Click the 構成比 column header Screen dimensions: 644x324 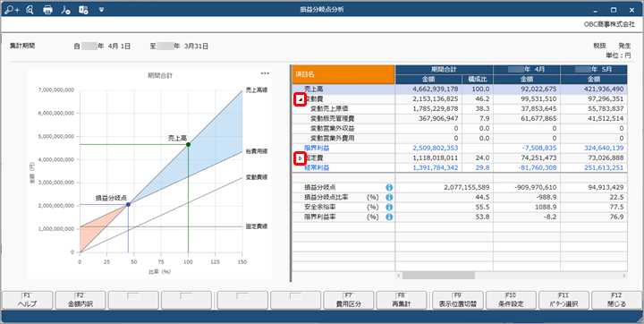pyautogui.click(x=478, y=80)
